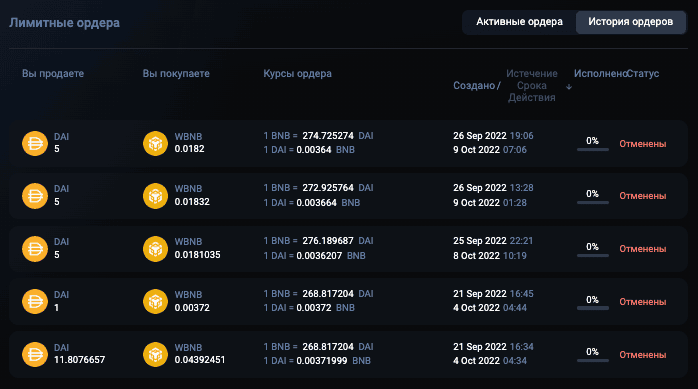Click Отменены status of the 22:21 order
The height and width of the screenshot is (389, 698).
(x=643, y=249)
